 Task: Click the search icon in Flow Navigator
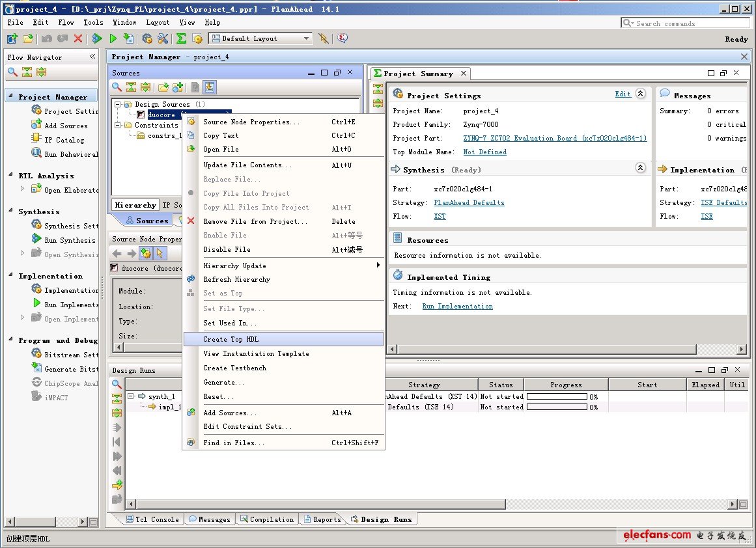(12, 72)
